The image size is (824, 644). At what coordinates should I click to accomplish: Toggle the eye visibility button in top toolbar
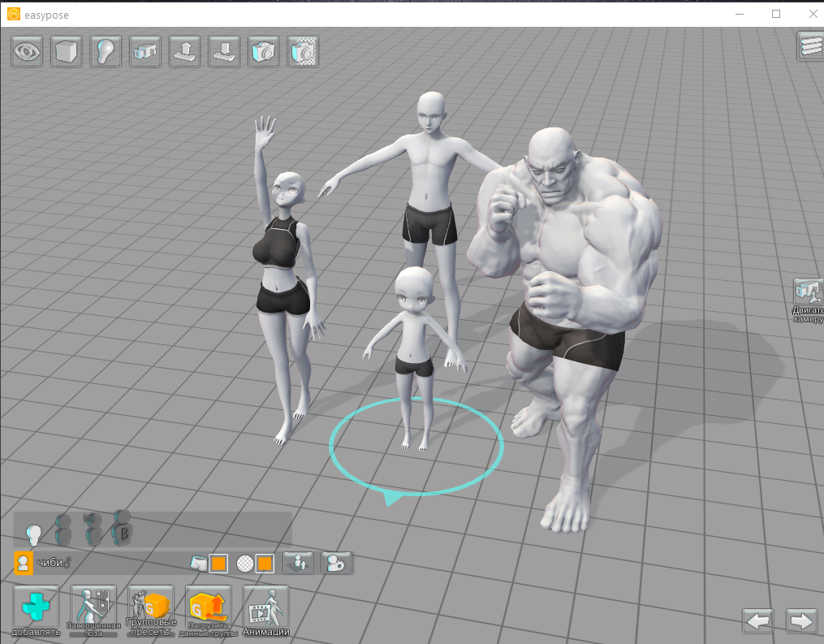[x=27, y=51]
